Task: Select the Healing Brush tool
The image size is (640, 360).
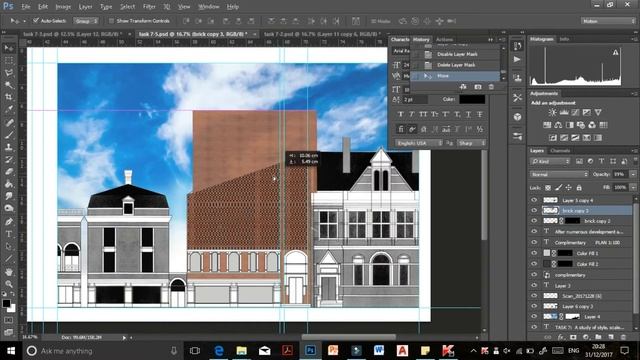Action: click(9, 122)
